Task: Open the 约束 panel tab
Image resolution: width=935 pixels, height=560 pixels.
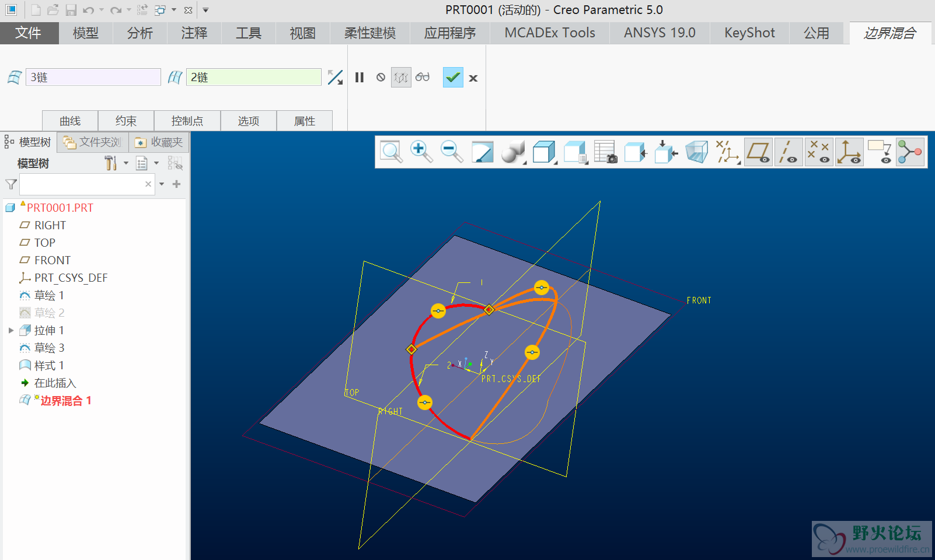Action: click(x=126, y=121)
